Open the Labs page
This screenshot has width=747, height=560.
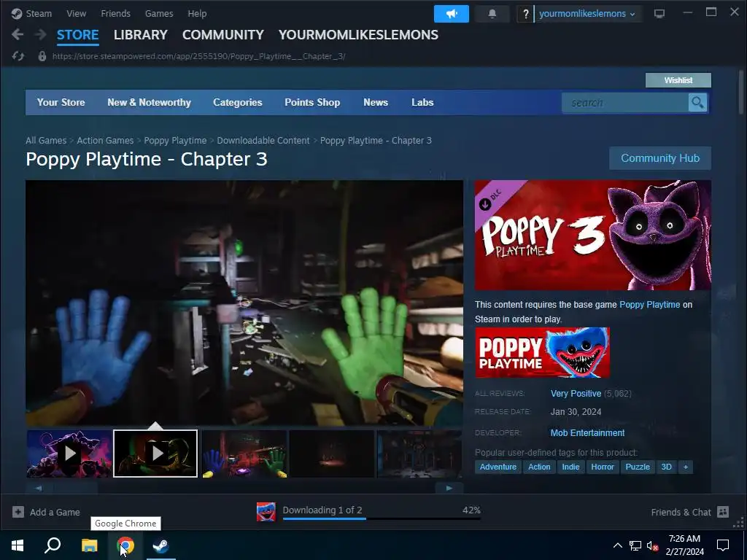[x=422, y=102]
